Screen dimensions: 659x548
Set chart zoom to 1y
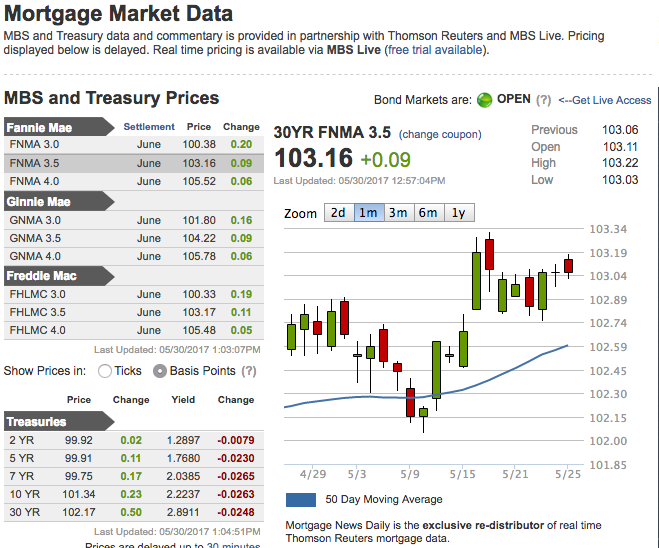pyautogui.click(x=459, y=213)
